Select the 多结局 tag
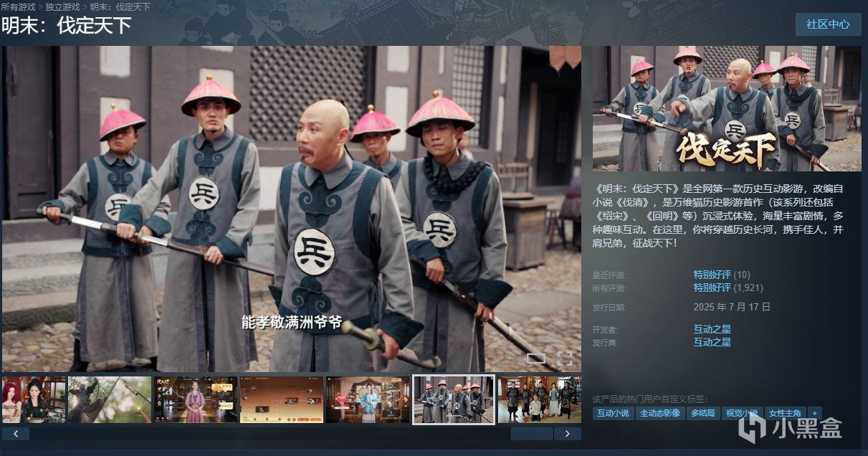Image resolution: width=868 pixels, height=456 pixels. tap(702, 413)
